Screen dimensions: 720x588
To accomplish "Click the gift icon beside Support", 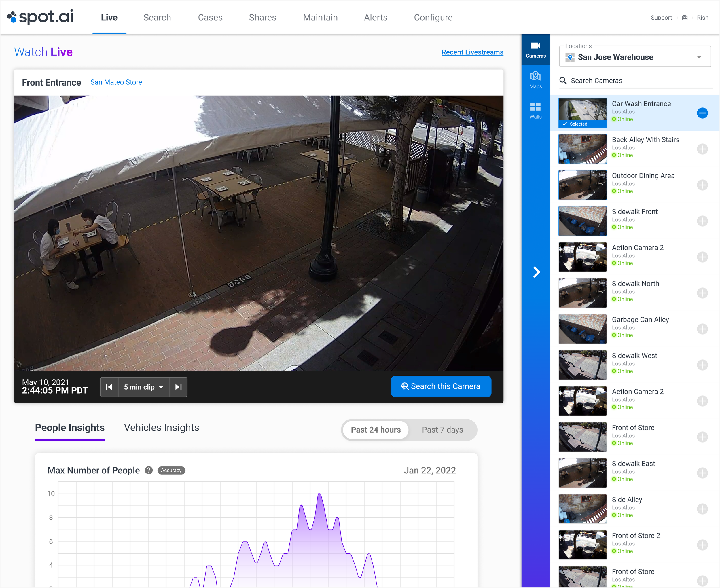I will click(x=684, y=18).
